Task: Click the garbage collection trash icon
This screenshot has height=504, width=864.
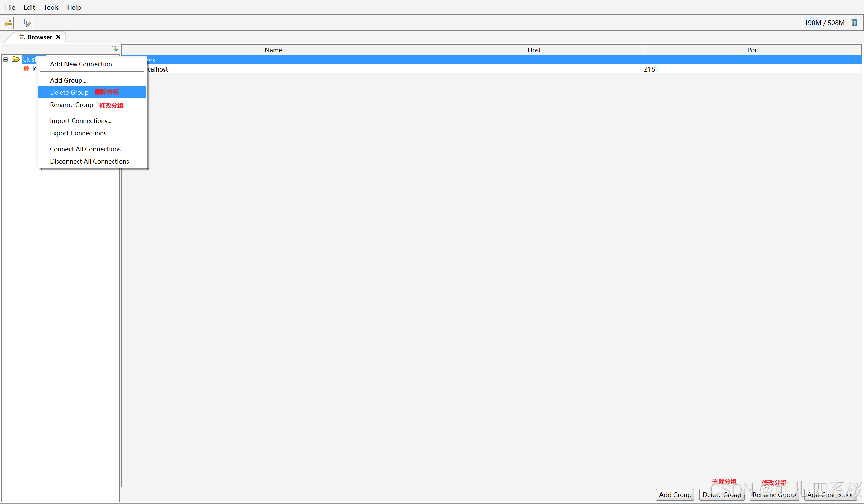Action: click(x=854, y=23)
